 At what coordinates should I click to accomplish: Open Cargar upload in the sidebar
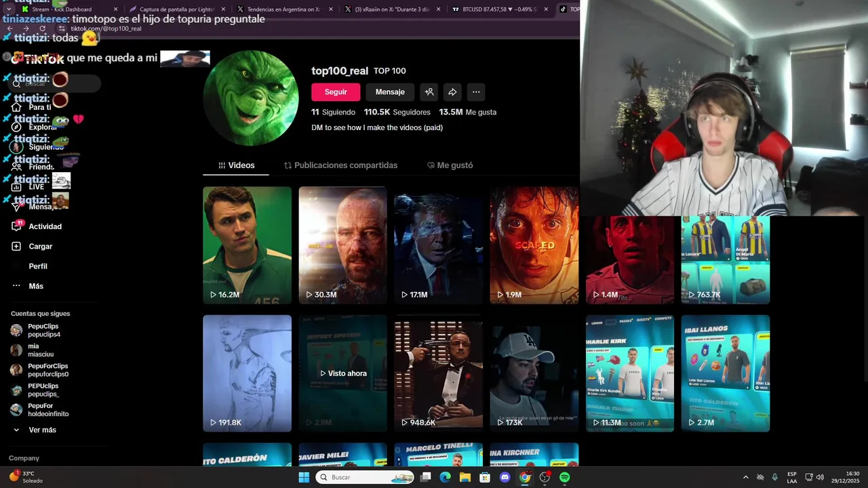pos(40,247)
